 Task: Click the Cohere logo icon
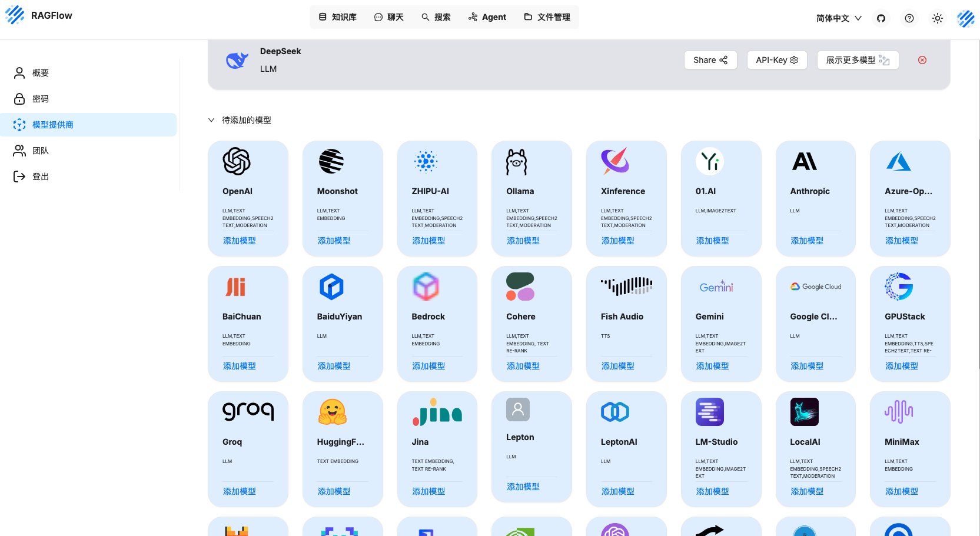pyautogui.click(x=520, y=287)
